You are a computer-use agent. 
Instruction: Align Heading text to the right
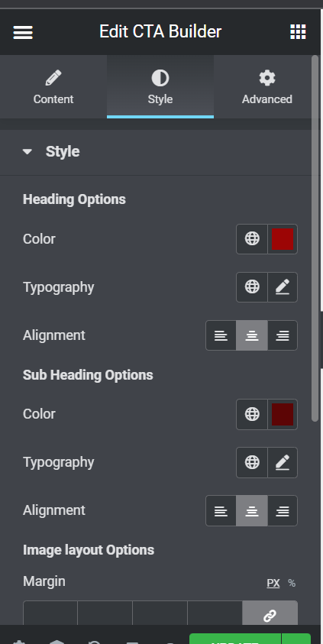[283, 335]
